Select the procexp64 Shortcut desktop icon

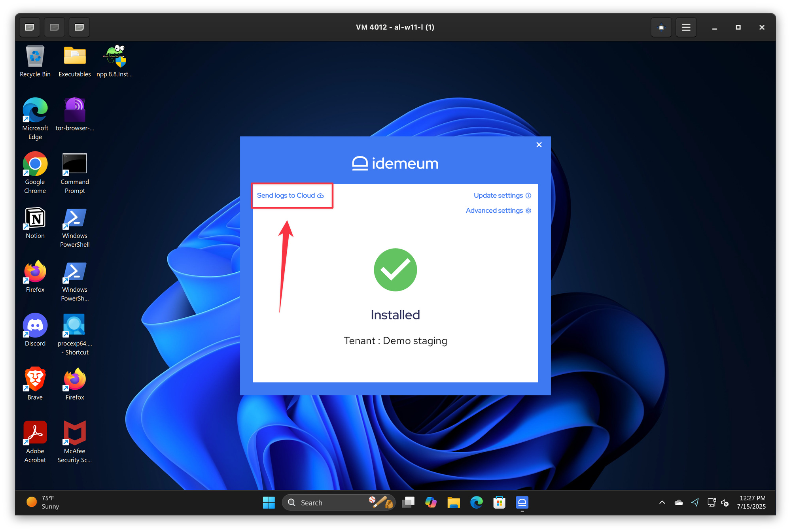pos(75,334)
